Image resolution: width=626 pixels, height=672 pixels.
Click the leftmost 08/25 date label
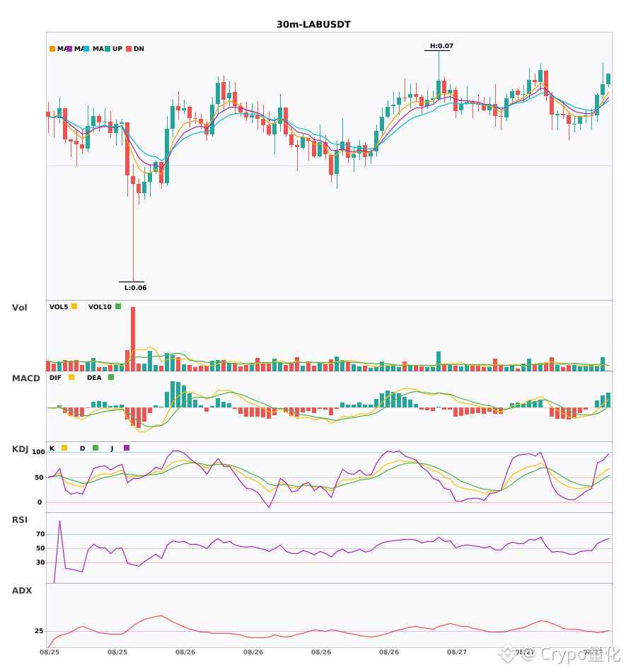[50, 652]
